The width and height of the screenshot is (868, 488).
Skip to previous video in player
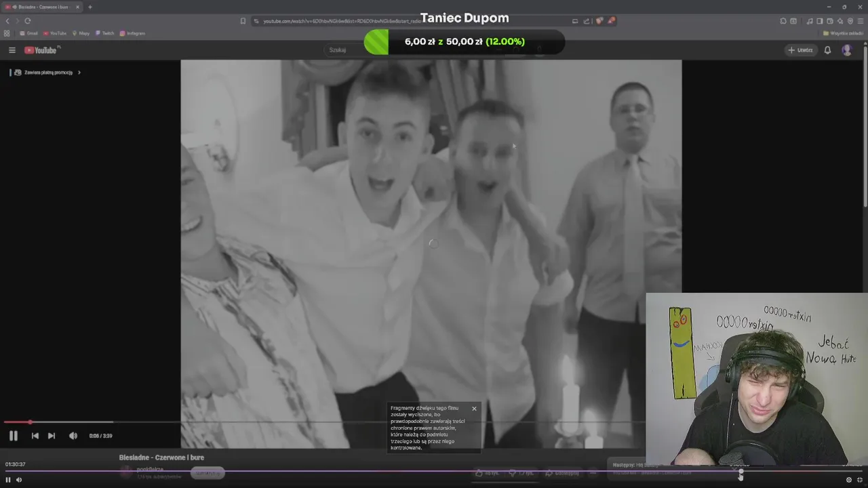pos(35,436)
